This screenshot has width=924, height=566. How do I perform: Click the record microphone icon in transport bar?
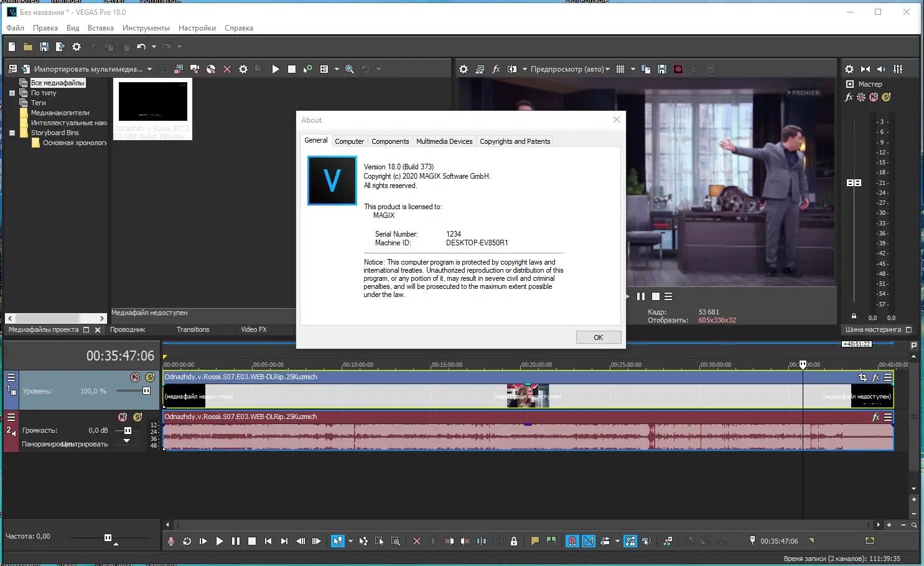pyautogui.click(x=170, y=541)
